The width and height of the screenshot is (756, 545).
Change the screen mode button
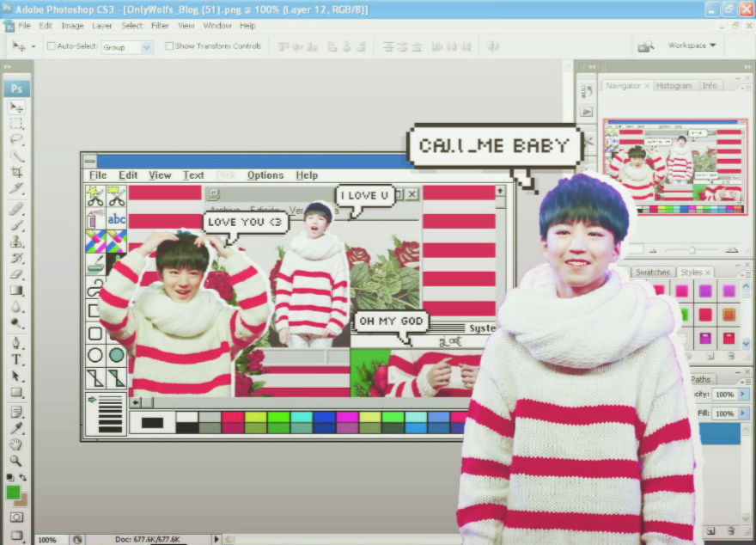(x=16, y=535)
